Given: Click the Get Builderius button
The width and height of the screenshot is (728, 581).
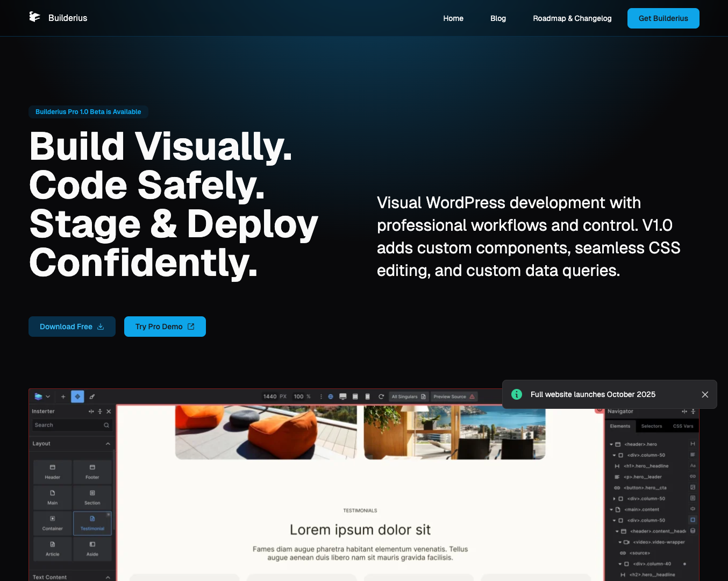Looking at the screenshot, I should [663, 18].
